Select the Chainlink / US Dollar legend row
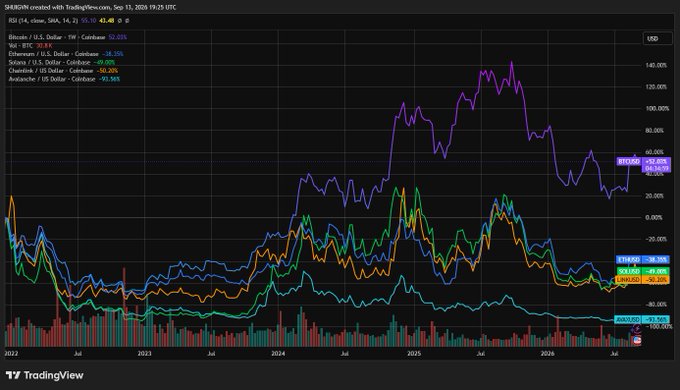The image size is (680, 390). (x=63, y=71)
